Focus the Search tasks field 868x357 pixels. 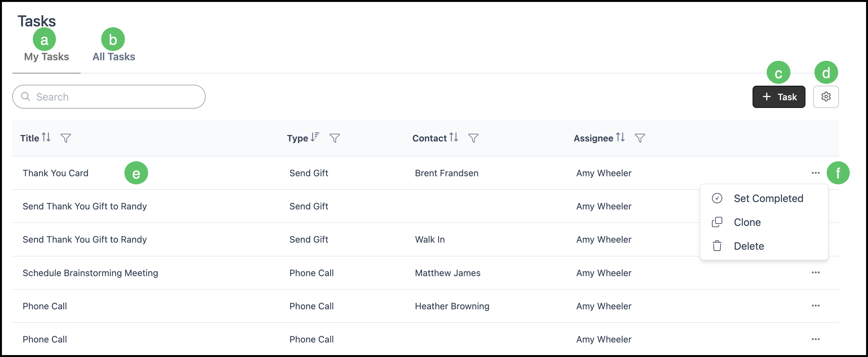109,97
